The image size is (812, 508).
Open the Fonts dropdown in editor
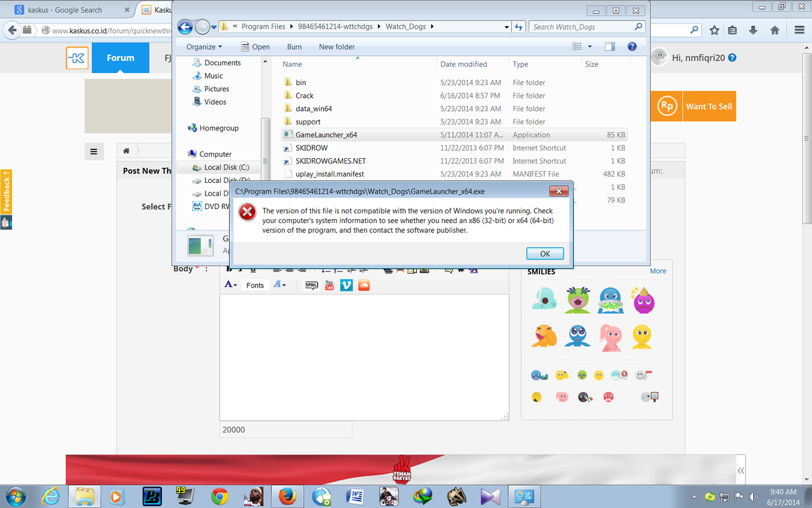pyautogui.click(x=255, y=285)
